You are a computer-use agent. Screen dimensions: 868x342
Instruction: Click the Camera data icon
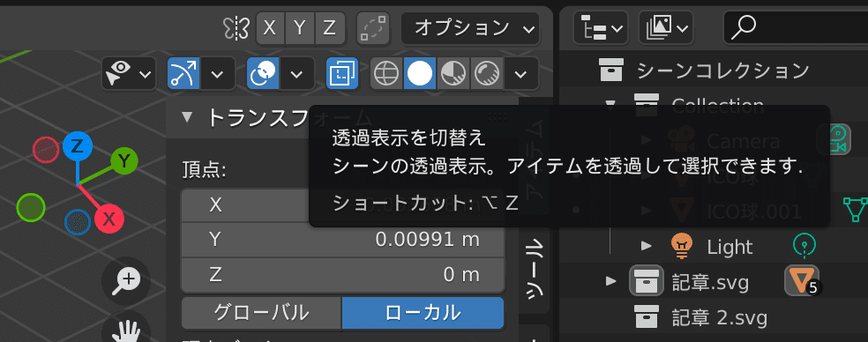(839, 139)
